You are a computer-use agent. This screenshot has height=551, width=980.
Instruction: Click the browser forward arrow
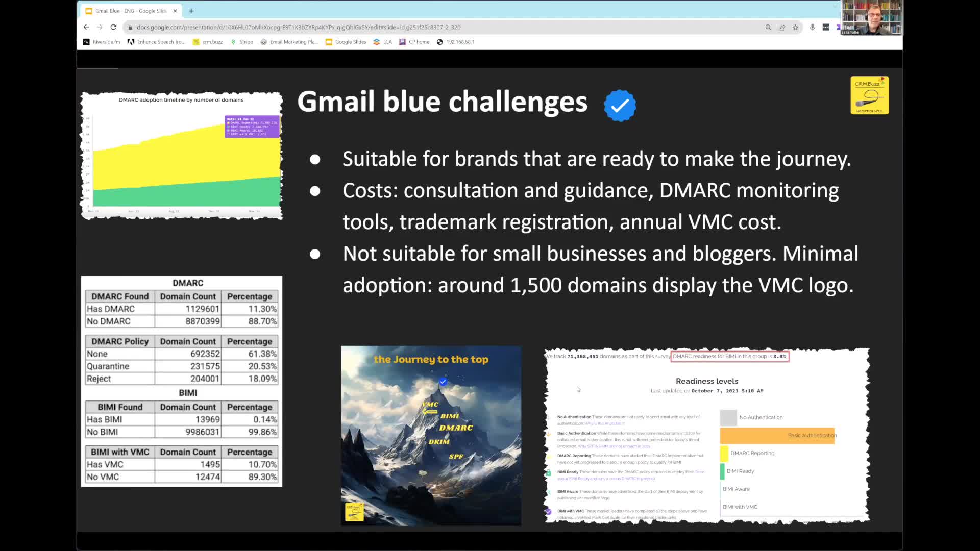coord(100,27)
